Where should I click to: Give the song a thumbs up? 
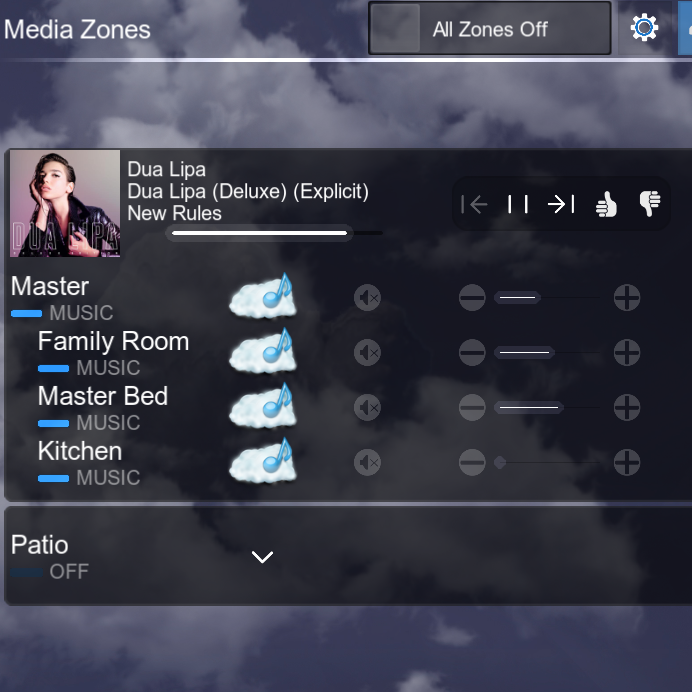tap(606, 204)
